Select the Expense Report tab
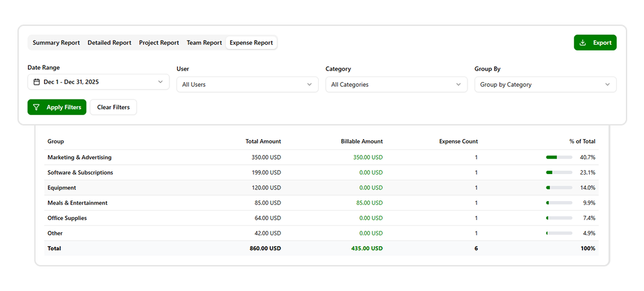Image resolution: width=644 pixels, height=291 pixels. tap(252, 43)
